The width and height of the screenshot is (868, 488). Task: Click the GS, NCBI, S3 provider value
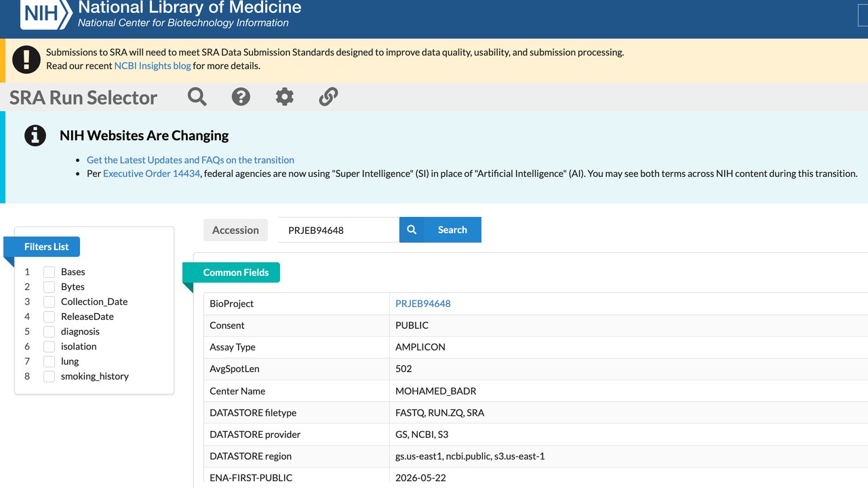coord(422,434)
